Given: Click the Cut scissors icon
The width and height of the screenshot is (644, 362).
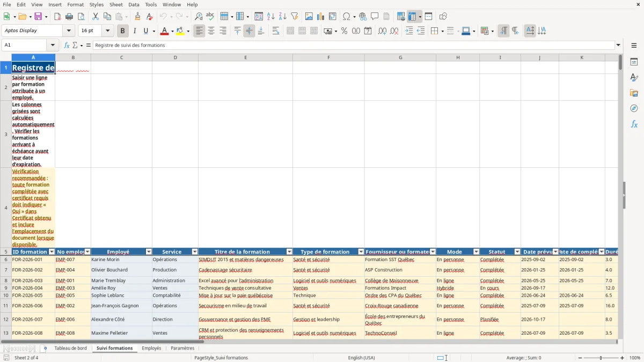Looking at the screenshot, I should tap(95, 17).
